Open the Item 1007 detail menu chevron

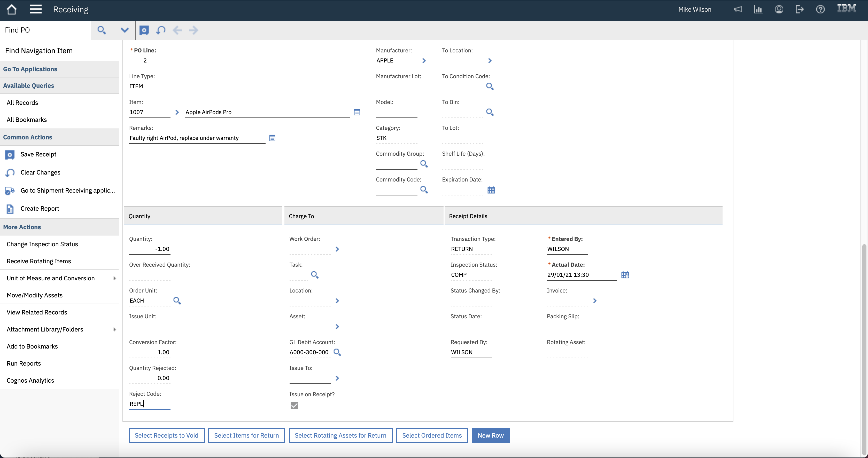(177, 112)
